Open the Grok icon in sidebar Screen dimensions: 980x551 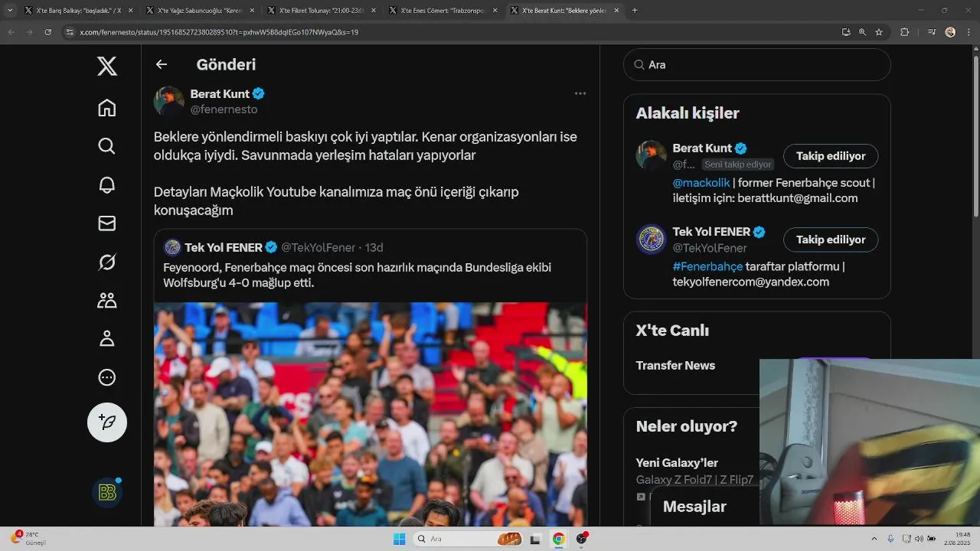(107, 262)
